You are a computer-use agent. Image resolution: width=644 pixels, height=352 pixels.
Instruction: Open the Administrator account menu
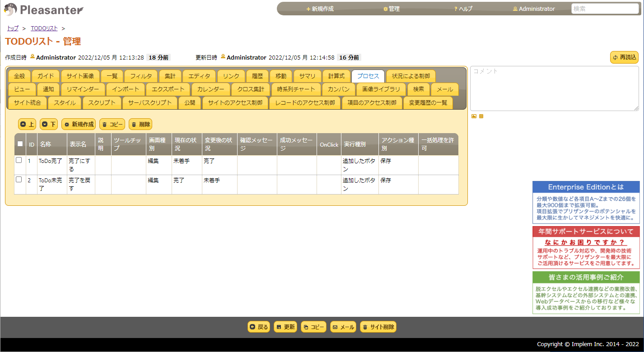coord(533,8)
